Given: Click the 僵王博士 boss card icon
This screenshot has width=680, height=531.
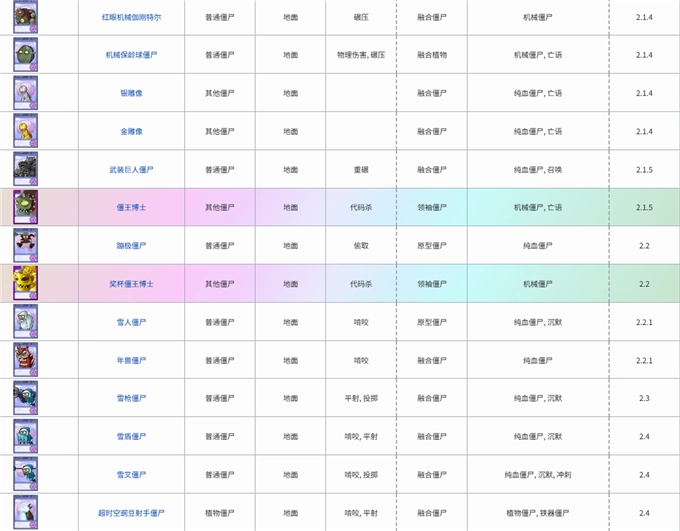Looking at the screenshot, I should click(25, 207).
